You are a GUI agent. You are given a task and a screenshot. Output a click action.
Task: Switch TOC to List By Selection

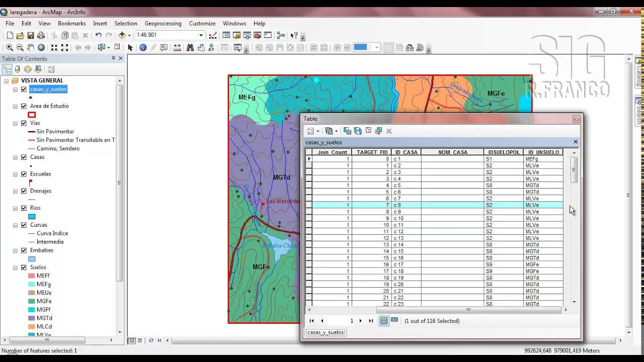[38, 69]
